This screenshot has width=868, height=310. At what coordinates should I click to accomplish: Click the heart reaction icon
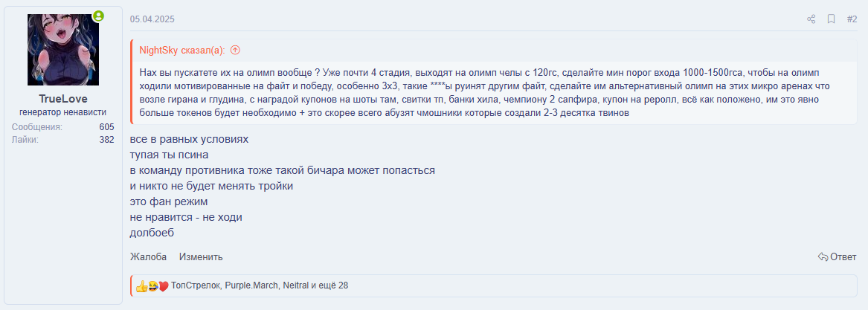click(x=163, y=285)
